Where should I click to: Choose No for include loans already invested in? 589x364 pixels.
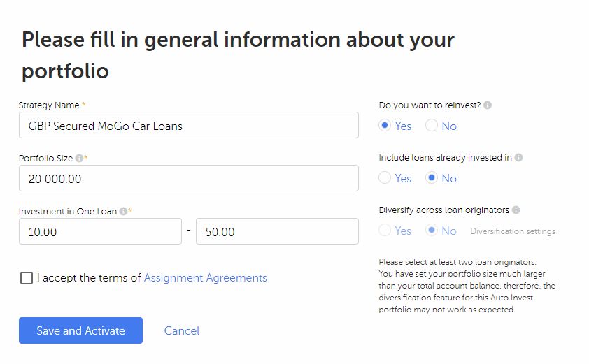(432, 178)
